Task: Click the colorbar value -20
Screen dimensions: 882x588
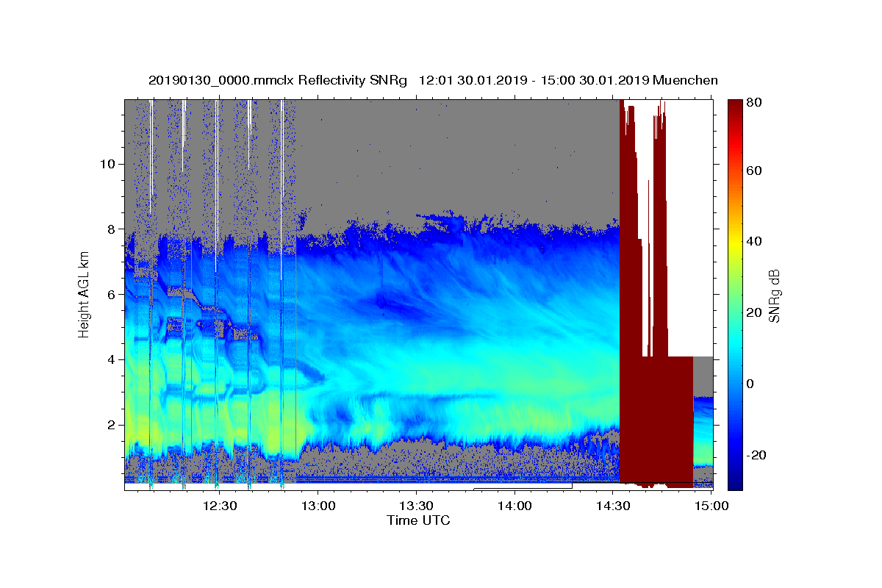Action: tap(757, 455)
